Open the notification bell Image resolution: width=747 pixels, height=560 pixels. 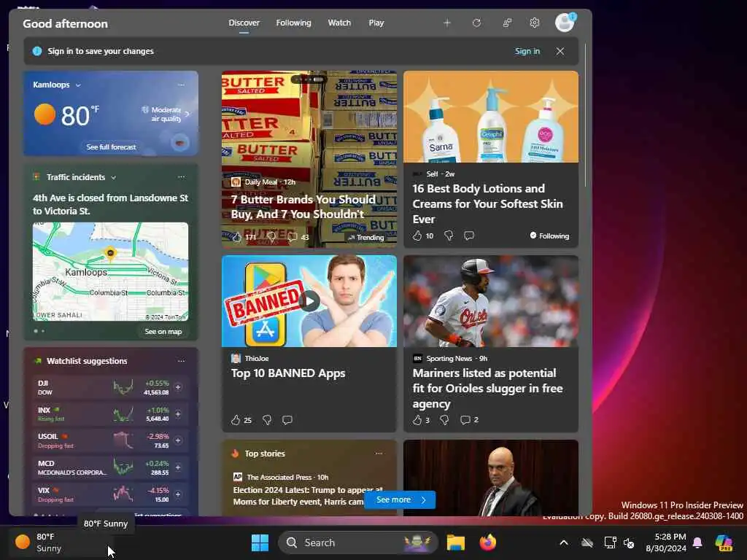click(697, 542)
